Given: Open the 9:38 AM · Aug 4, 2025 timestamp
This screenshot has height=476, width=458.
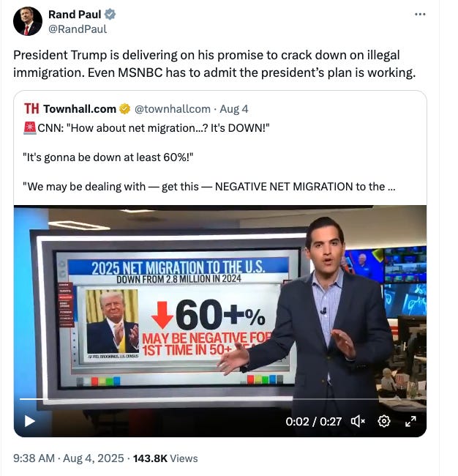Looking at the screenshot, I should click(69, 458).
